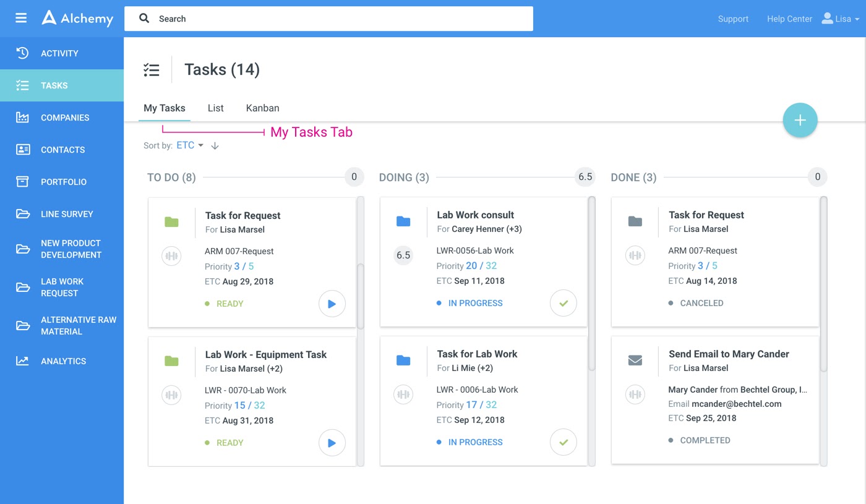Screen dimensions: 866x504
Task: Switch to the List tab
Action: [x=216, y=108]
